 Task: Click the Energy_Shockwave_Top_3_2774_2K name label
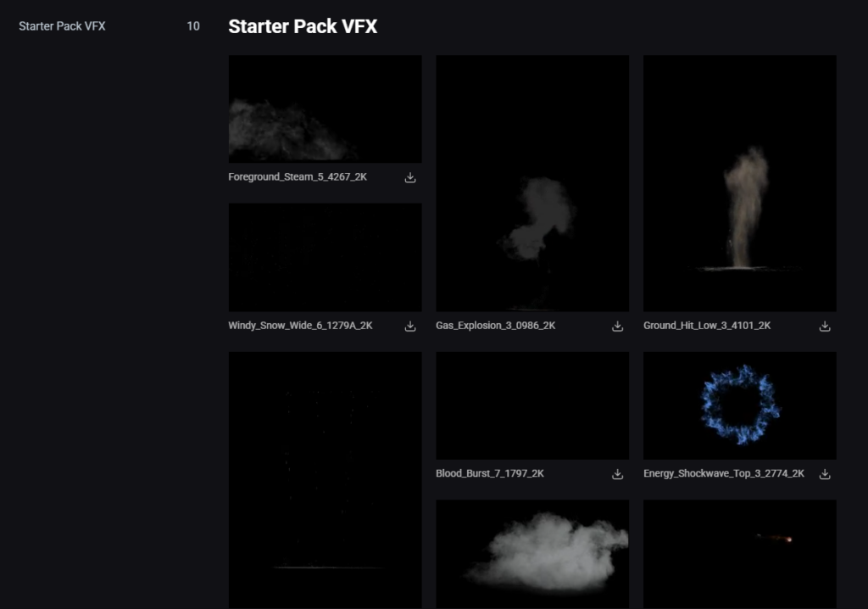pyautogui.click(x=724, y=474)
